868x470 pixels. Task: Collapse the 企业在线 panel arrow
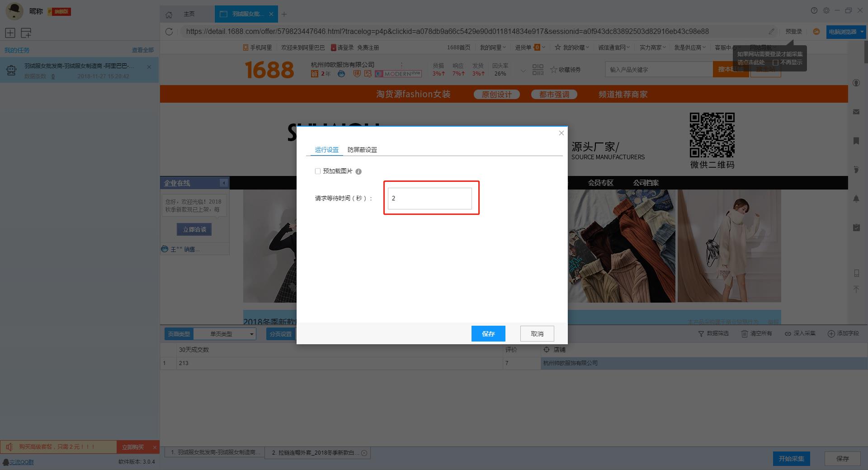(x=223, y=183)
